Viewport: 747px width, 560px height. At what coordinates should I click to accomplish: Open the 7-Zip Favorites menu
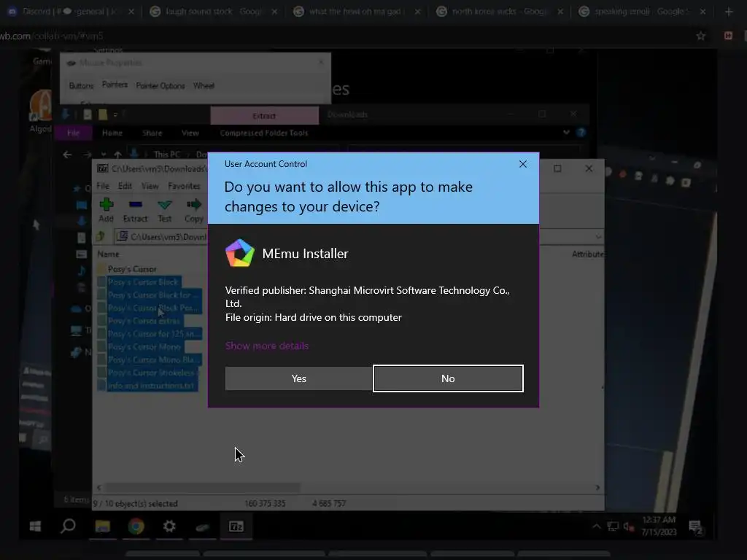click(184, 186)
